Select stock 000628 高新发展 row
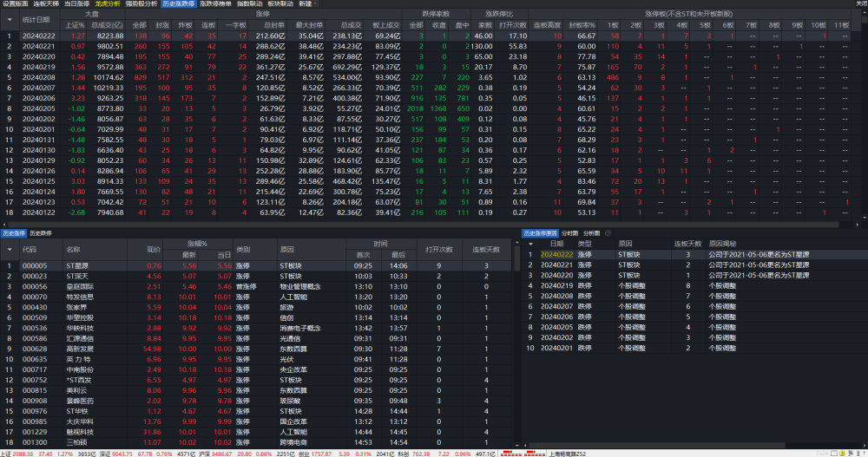868x457 pixels. click(256, 349)
